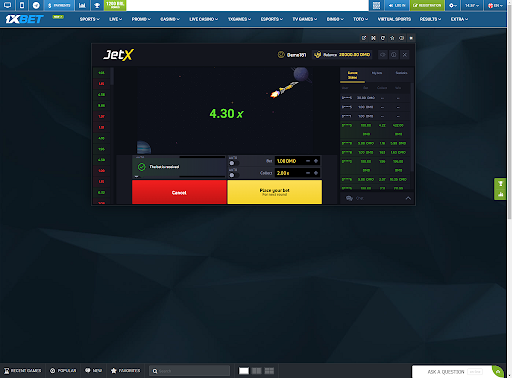Image resolution: width=512 pixels, height=378 pixels.
Task: Claim the green 1200 bonus offer
Action: pos(115,5)
